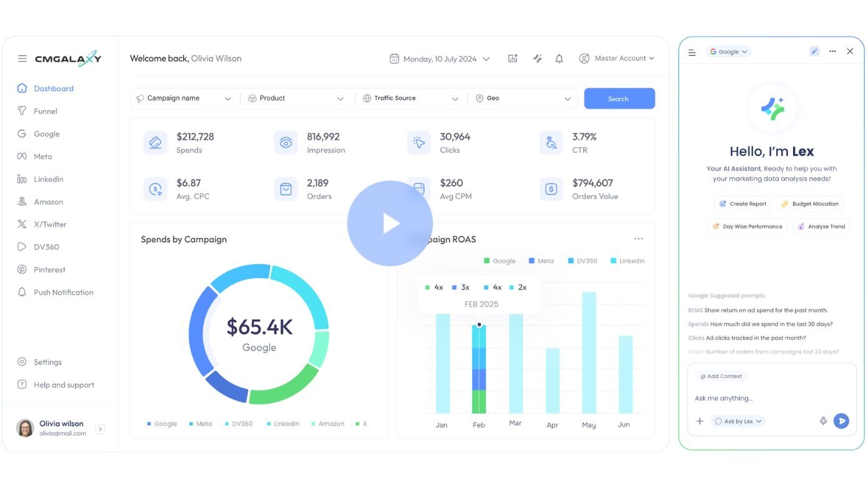Click the Push Notification bell icon
868x488 pixels.
point(22,292)
